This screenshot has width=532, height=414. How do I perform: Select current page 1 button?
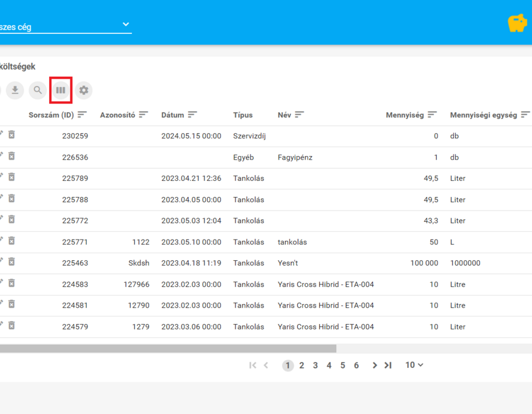pos(288,366)
